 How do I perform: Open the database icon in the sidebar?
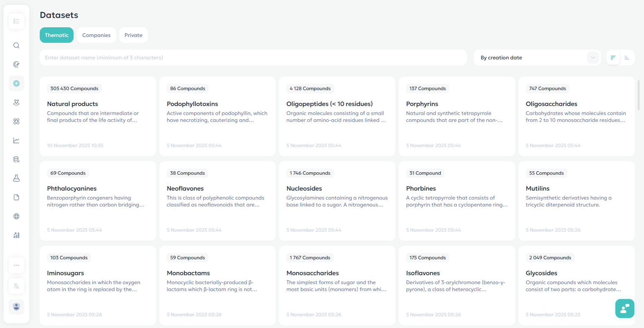[x=16, y=160]
